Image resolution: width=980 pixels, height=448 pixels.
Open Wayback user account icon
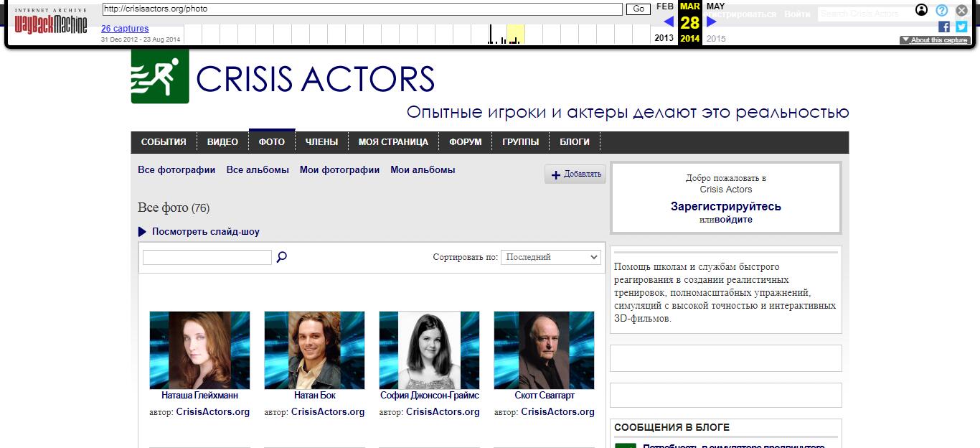[922, 10]
